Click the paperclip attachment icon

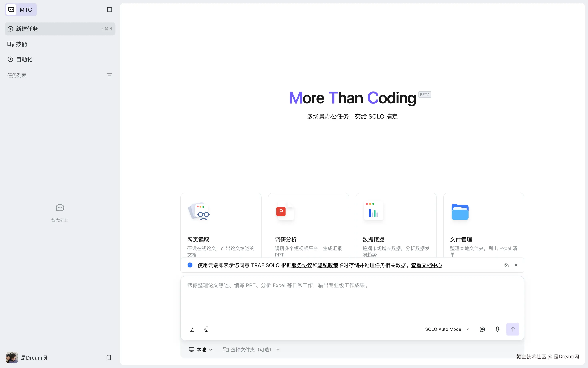(206, 329)
